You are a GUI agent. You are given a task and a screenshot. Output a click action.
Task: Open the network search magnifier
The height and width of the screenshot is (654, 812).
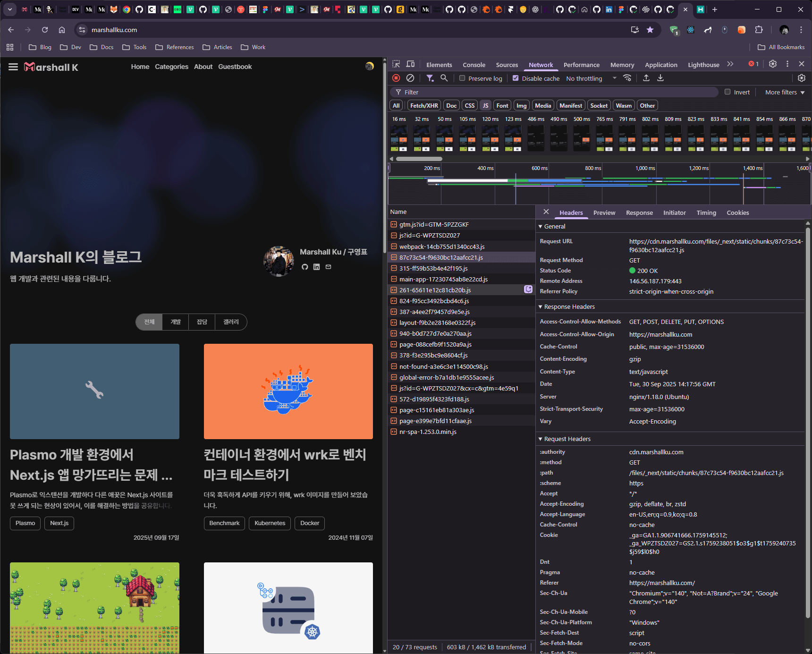[444, 78]
